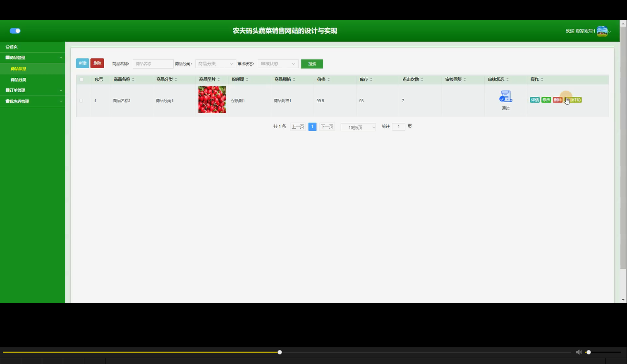Click the 商品分类1 cell text

click(164, 101)
